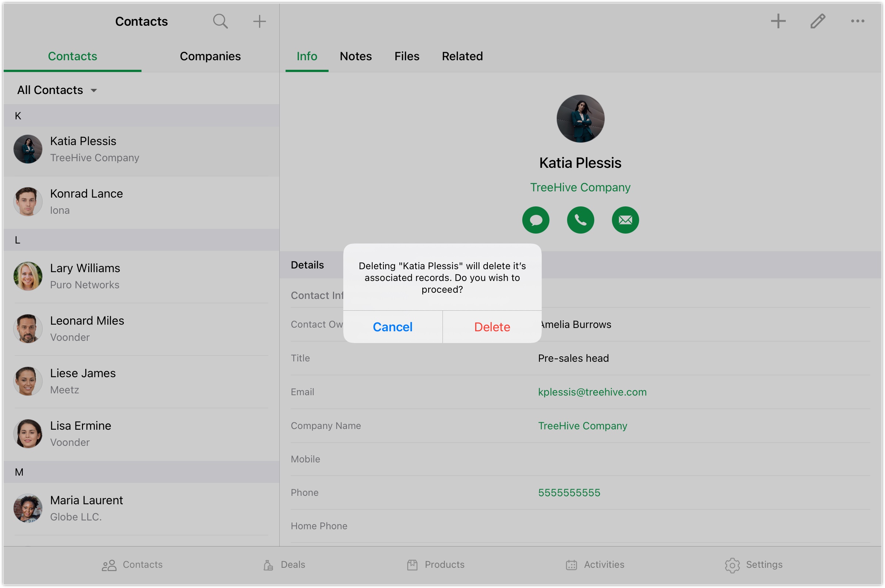Open the Related tab
The height and width of the screenshot is (588, 885).
click(x=462, y=56)
